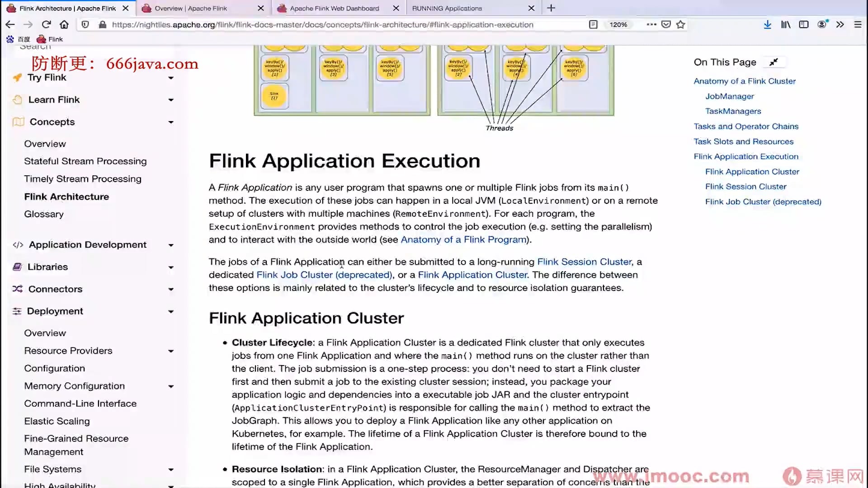Click the back navigation arrow
Viewport: 868px width, 488px height.
click(x=9, y=24)
